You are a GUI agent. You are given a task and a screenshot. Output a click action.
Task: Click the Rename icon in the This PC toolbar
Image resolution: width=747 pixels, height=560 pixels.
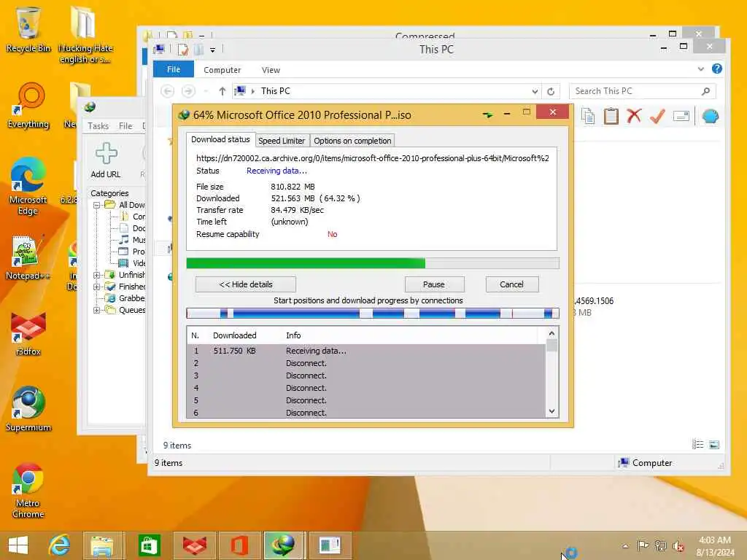[x=681, y=116]
